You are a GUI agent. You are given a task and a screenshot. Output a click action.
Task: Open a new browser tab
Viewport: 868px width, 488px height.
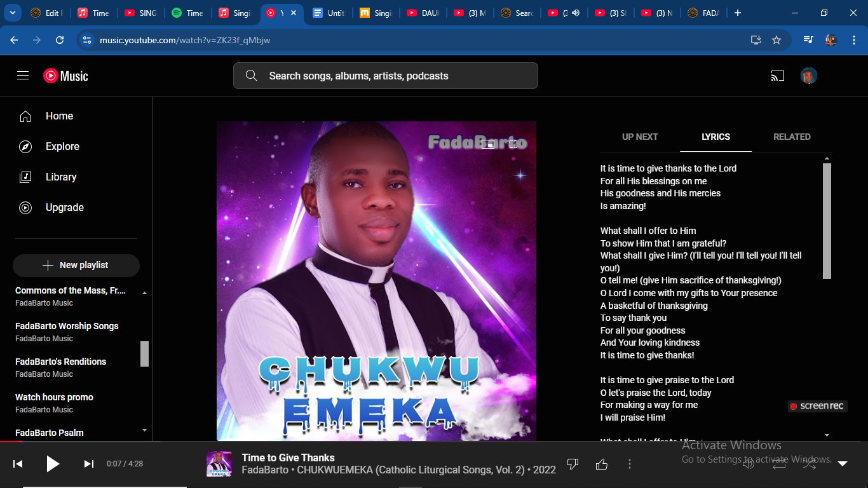[737, 13]
